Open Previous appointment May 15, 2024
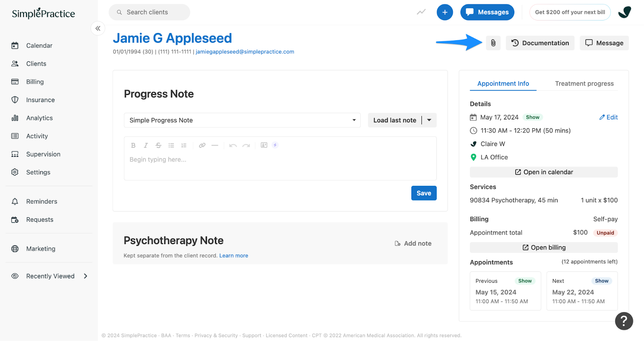 [x=506, y=291]
